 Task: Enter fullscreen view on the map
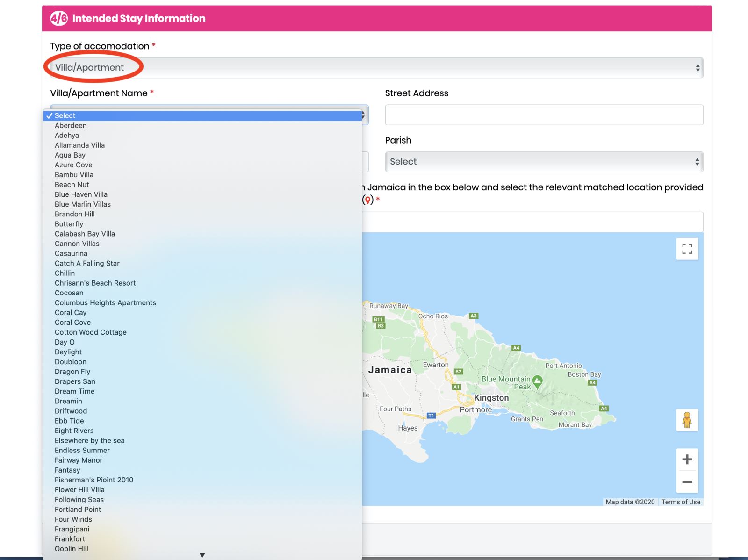(x=687, y=249)
